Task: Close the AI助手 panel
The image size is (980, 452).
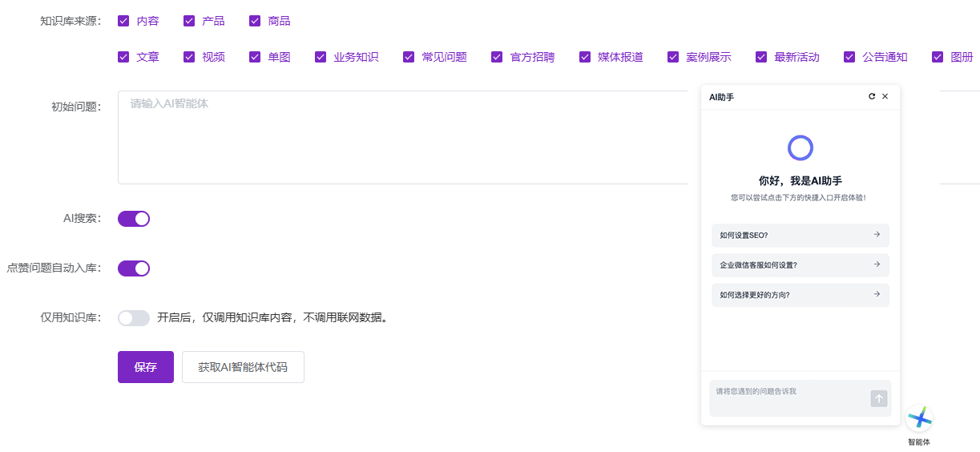Action: coord(885,96)
